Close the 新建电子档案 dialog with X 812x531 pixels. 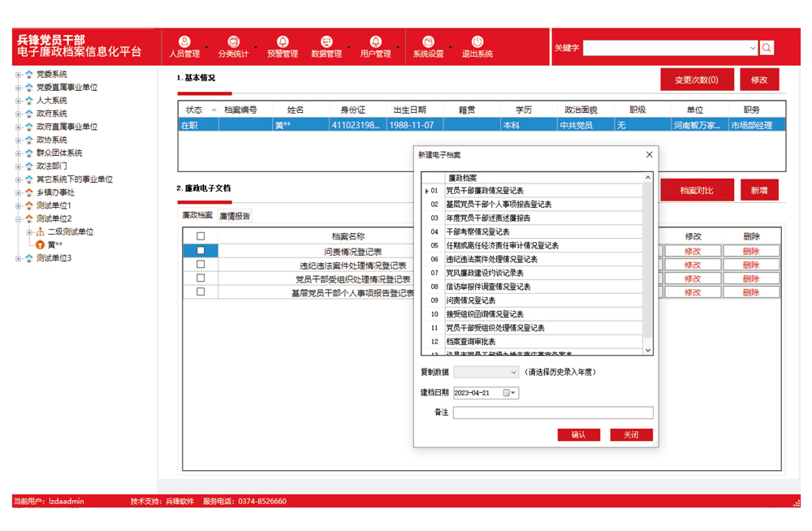click(650, 154)
